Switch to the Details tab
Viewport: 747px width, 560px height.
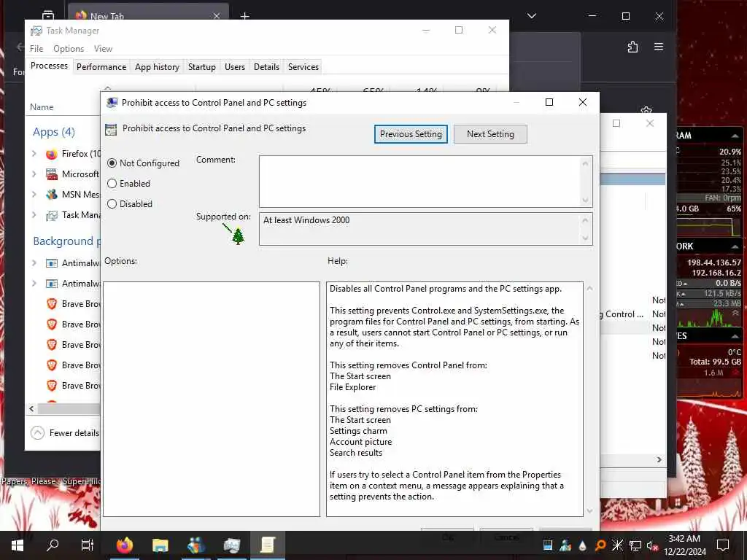[x=266, y=66]
